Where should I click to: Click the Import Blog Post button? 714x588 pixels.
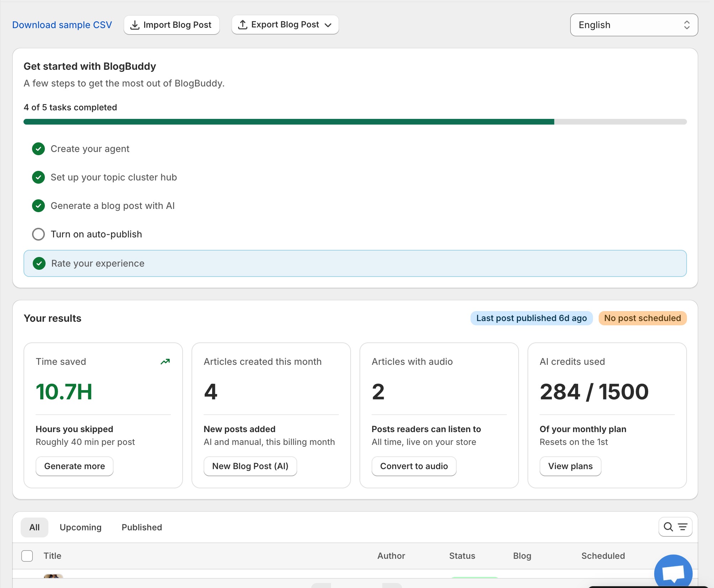(172, 25)
